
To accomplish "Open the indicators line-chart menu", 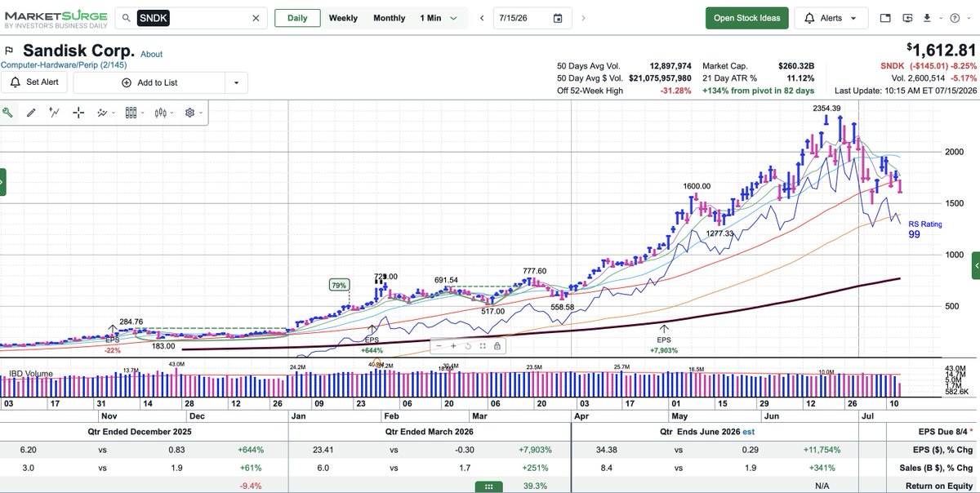I will (x=105, y=113).
